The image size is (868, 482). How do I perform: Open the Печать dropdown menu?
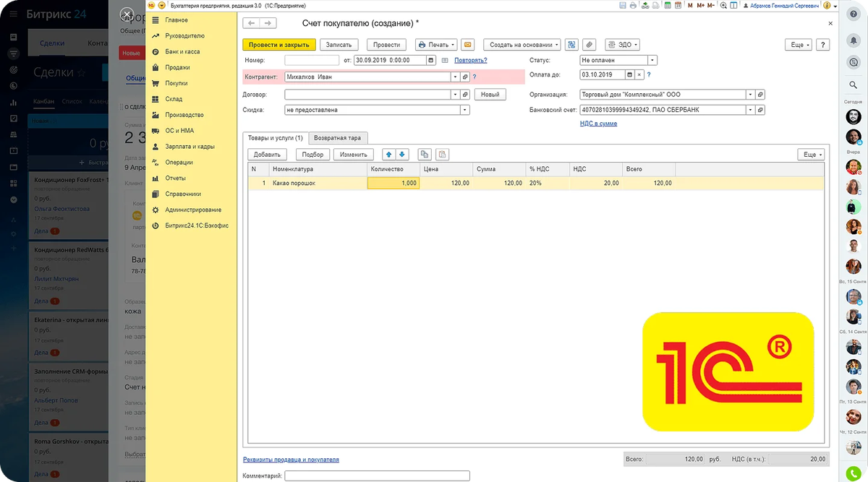[x=435, y=45]
